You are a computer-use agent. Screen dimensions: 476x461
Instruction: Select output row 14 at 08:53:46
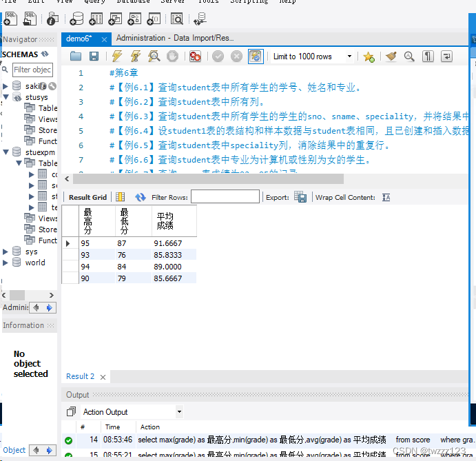click(x=267, y=440)
